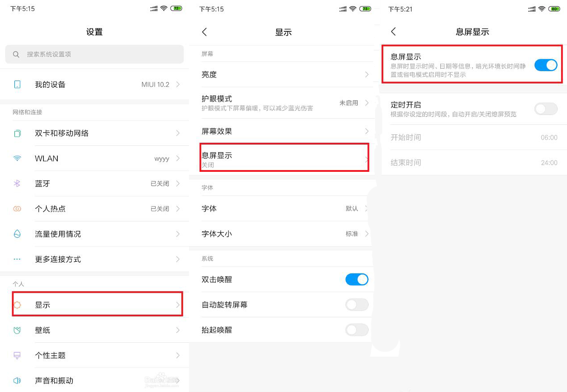
Task: Open the 流量使用情况 data usage icon
Action: [17, 234]
